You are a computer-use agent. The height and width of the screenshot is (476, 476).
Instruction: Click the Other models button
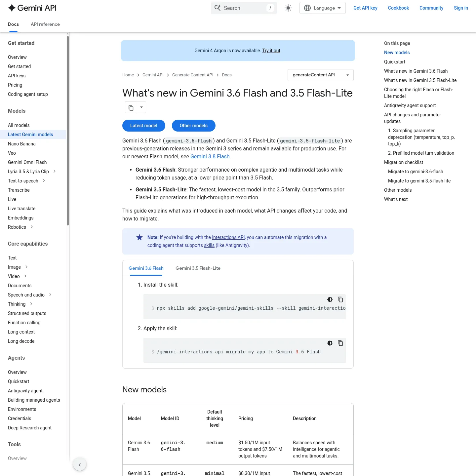pyautogui.click(x=194, y=126)
